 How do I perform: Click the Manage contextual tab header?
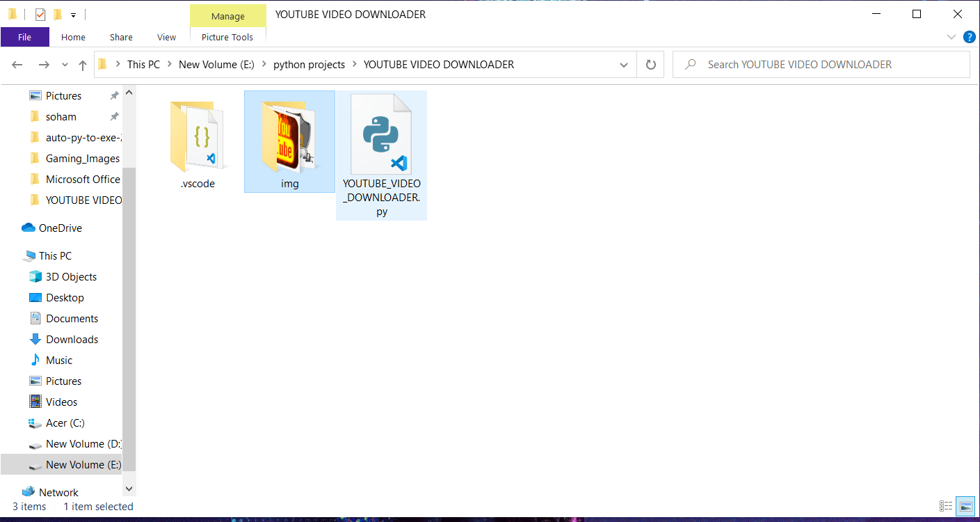pos(228,16)
